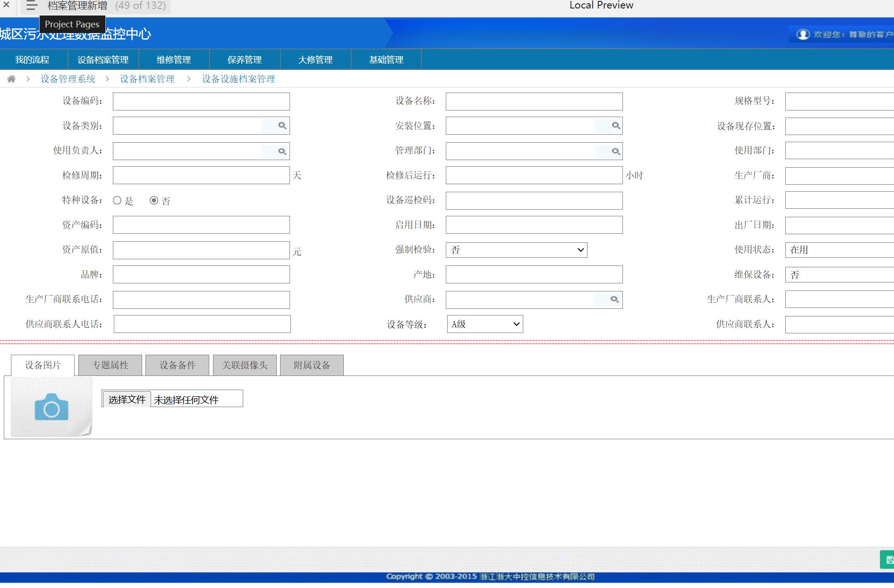The height and width of the screenshot is (588, 894).
Task: Click the 出厂日期 input field
Action: click(x=839, y=225)
